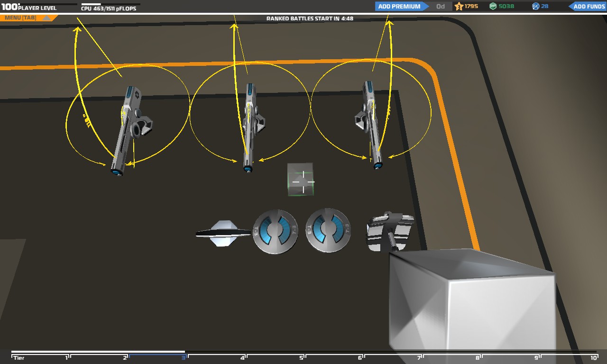Select the middle laser cannon

coord(251,127)
